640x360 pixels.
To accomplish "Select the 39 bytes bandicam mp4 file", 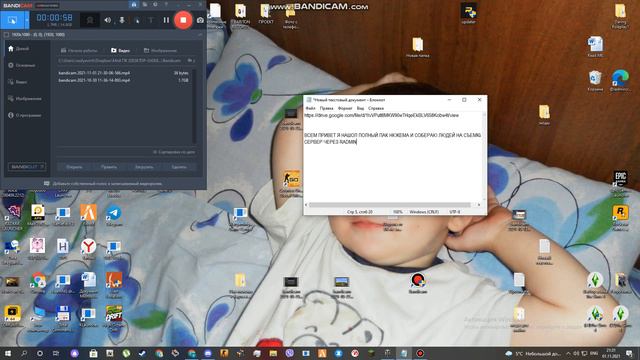I will [x=123, y=73].
